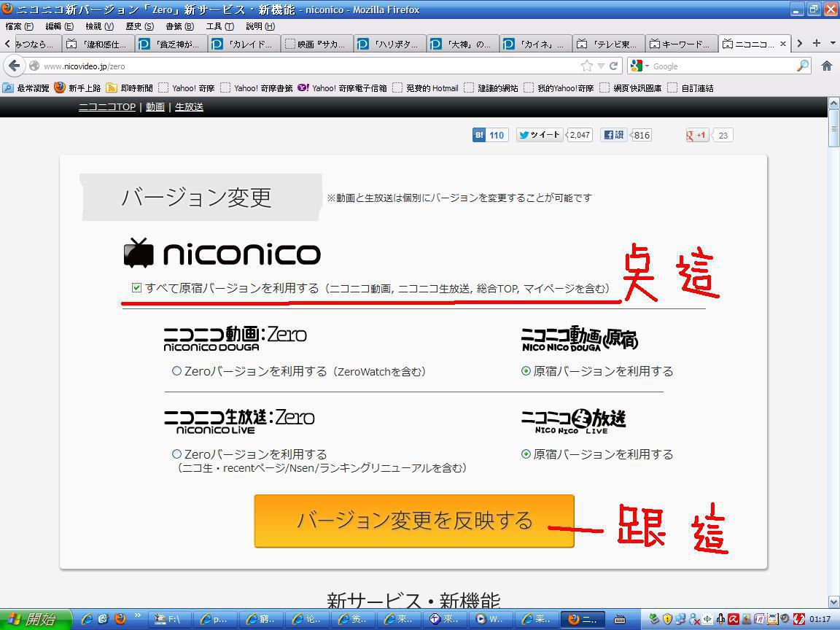Click the orange バージョン変更を反映する button
Screen dimensions: 840x630
coord(413,521)
